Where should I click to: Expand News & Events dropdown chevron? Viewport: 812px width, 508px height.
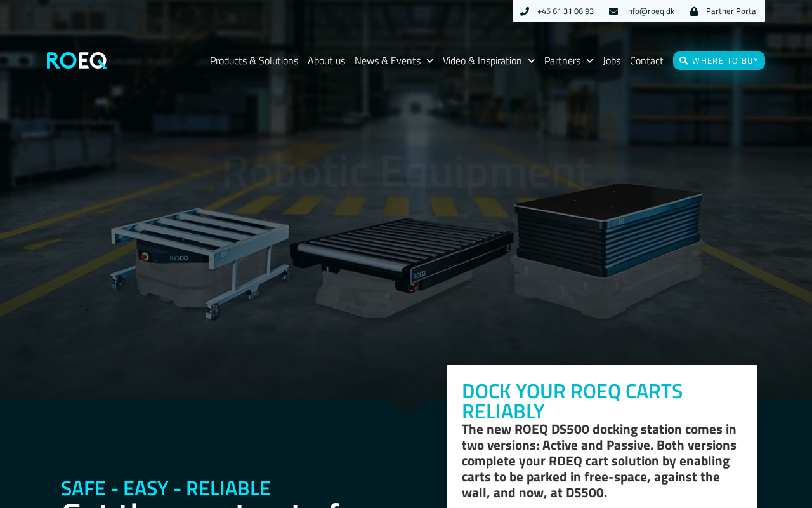429,61
